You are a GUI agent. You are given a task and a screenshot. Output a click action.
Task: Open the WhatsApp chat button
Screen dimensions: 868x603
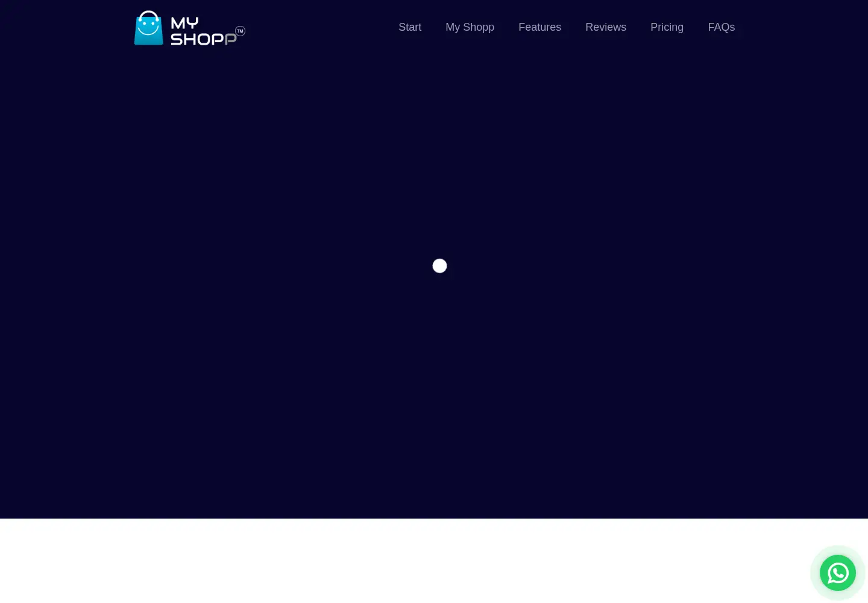pyautogui.click(x=838, y=573)
